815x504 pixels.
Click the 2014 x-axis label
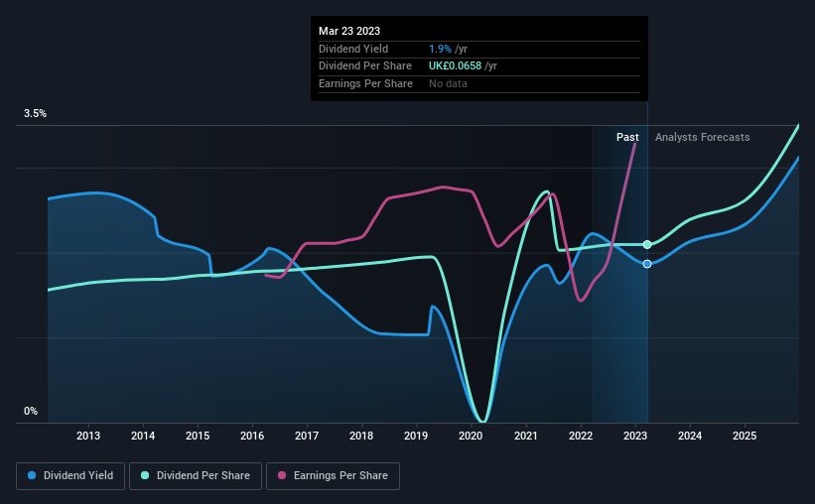pyautogui.click(x=143, y=436)
